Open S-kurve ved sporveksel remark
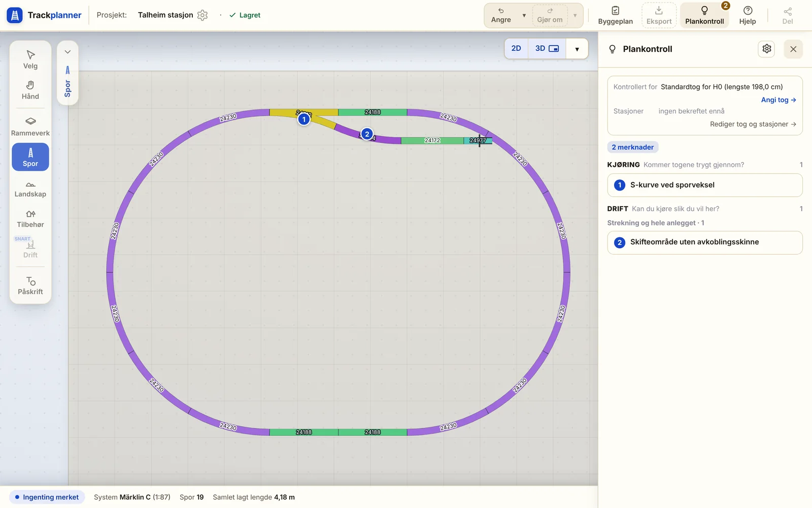 (x=705, y=185)
